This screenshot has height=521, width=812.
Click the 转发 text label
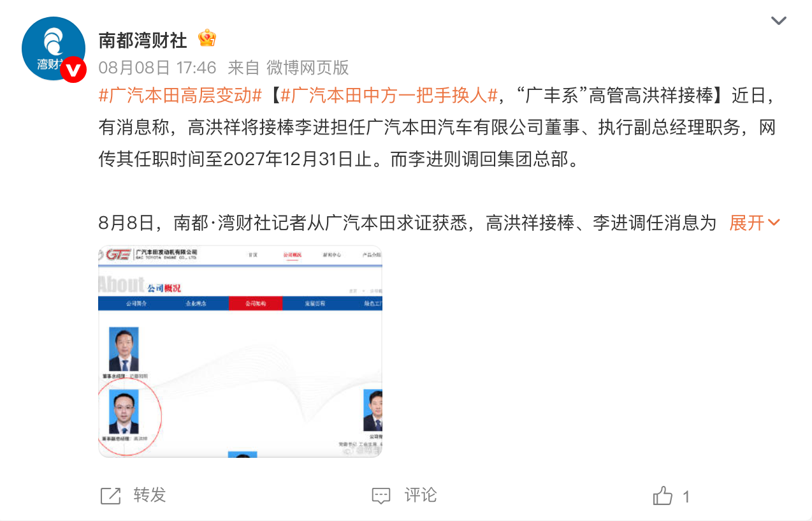click(150, 495)
